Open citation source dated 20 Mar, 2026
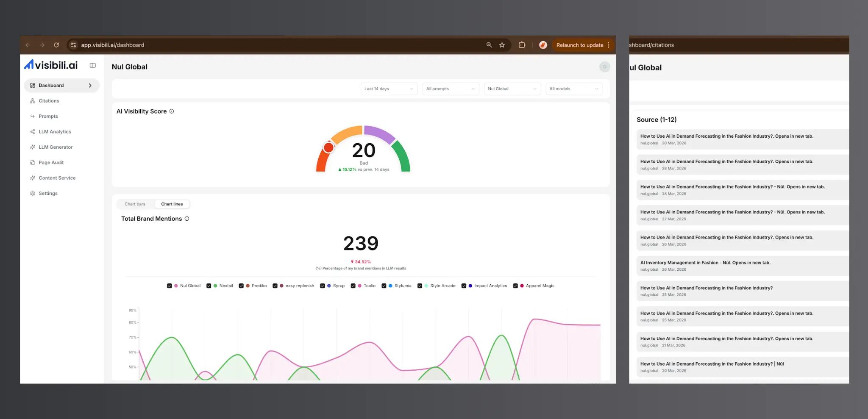Screen dimensions: 868x419 [x=743, y=367]
